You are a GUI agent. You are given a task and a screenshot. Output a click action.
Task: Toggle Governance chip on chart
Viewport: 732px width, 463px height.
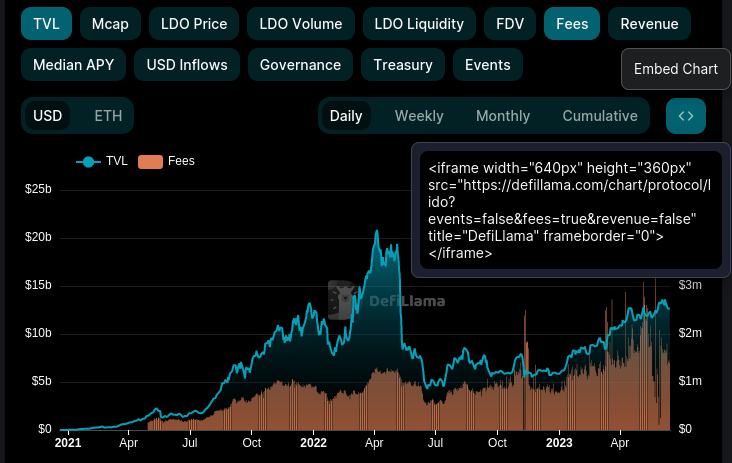(x=300, y=65)
